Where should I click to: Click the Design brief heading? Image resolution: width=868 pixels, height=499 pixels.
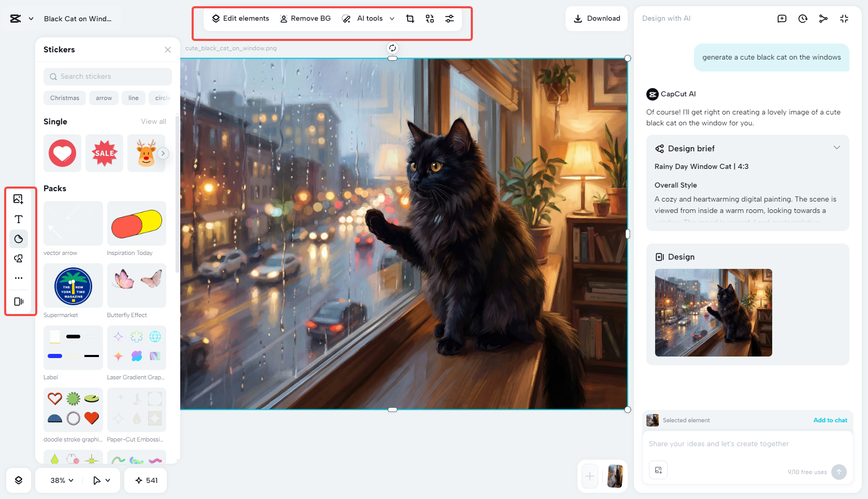(x=691, y=149)
